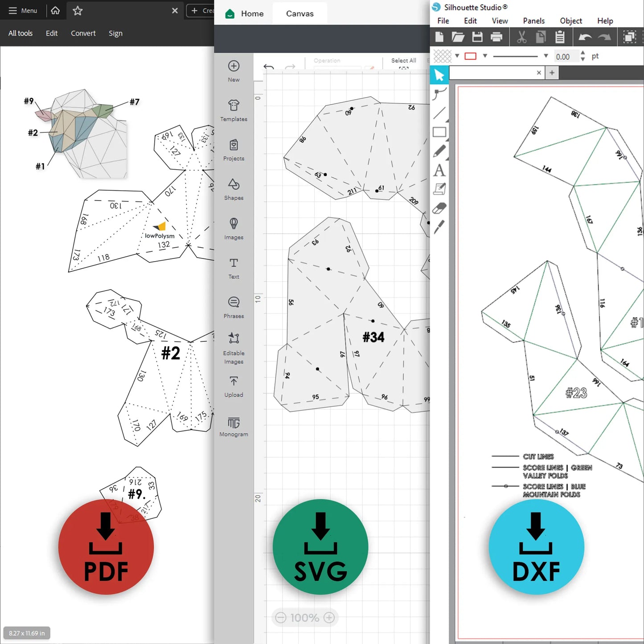Select the rectangle drawing tool
This screenshot has width=644, height=644.
tap(439, 132)
